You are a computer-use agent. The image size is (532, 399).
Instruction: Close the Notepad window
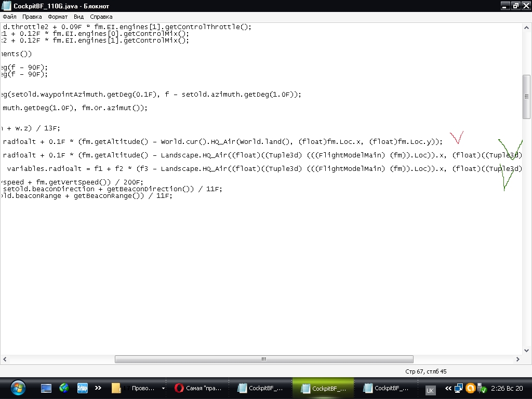[526, 6]
